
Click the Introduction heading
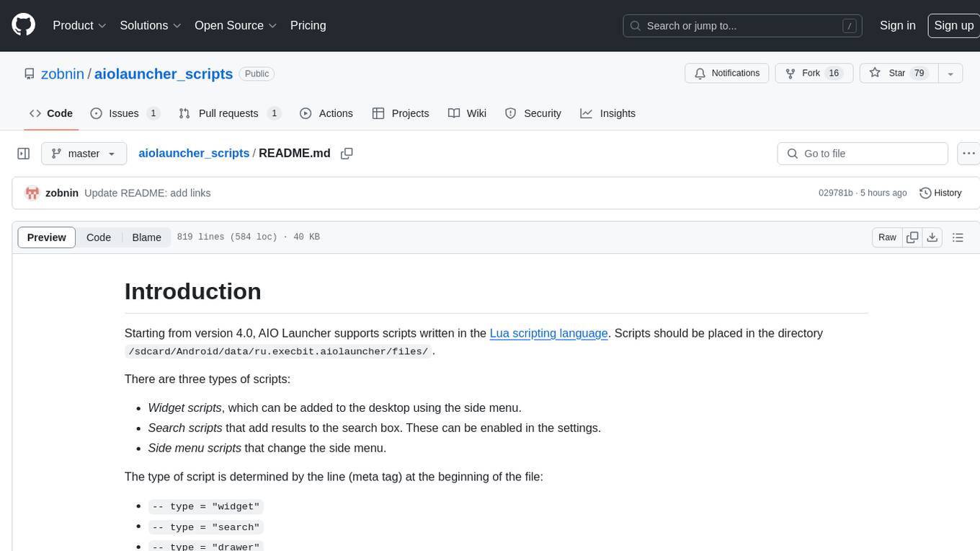click(193, 291)
